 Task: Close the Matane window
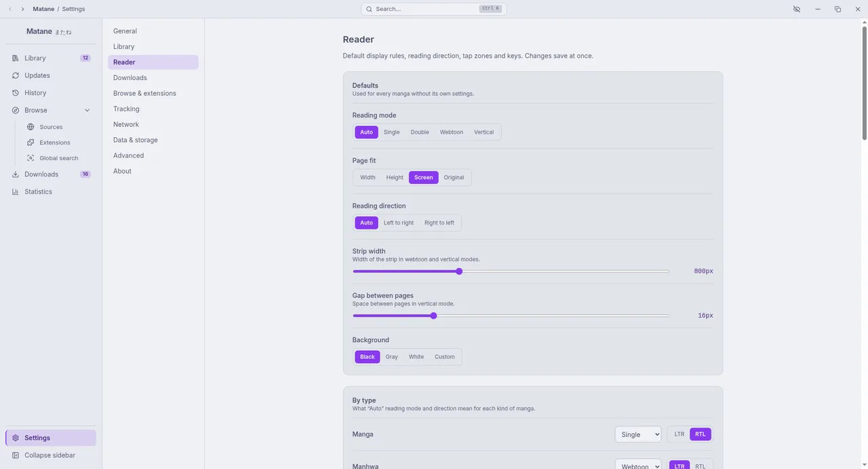[x=858, y=9]
